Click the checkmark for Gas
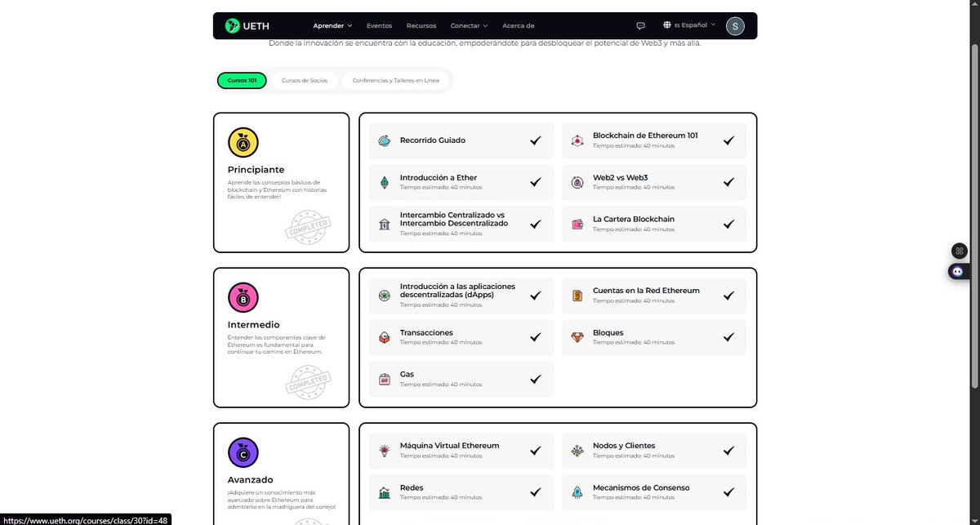 click(535, 379)
